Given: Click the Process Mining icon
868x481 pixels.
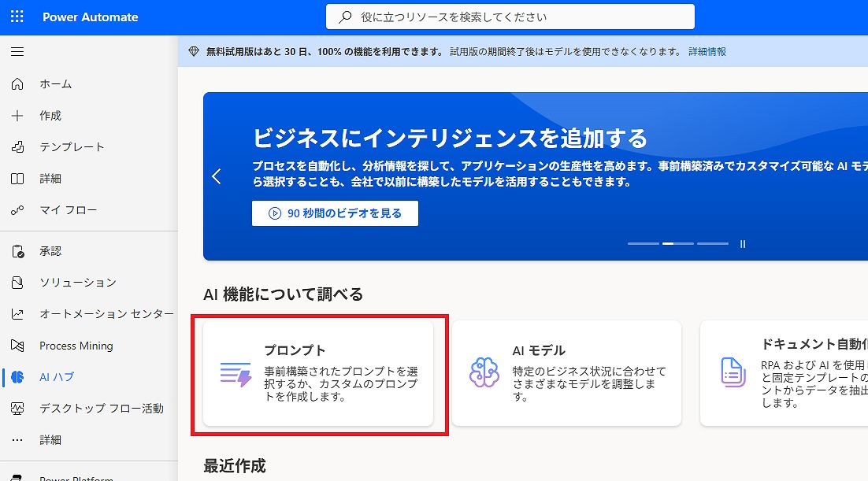Looking at the screenshot, I should coord(17,346).
